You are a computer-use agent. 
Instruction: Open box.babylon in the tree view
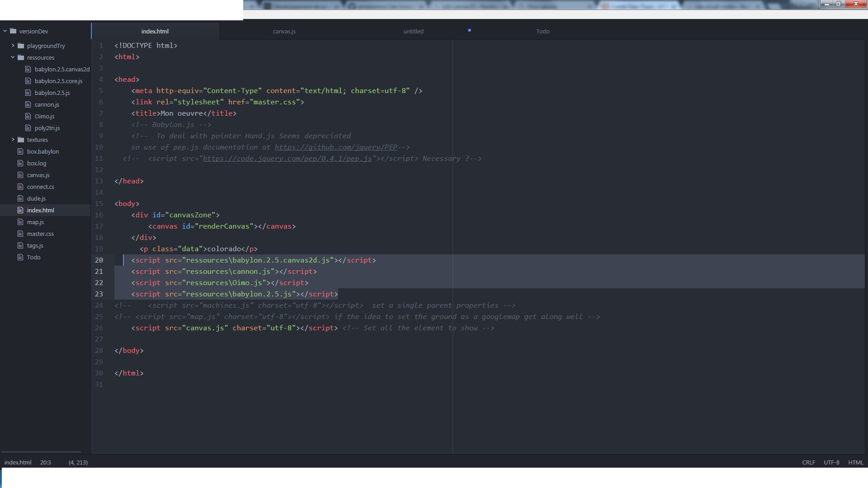click(42, 151)
